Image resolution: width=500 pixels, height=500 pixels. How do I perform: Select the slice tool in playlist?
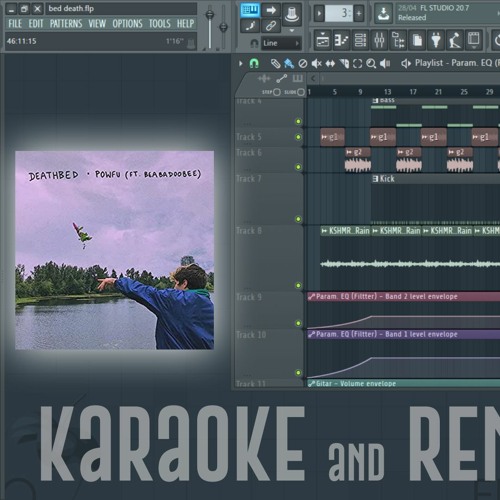[x=344, y=63]
